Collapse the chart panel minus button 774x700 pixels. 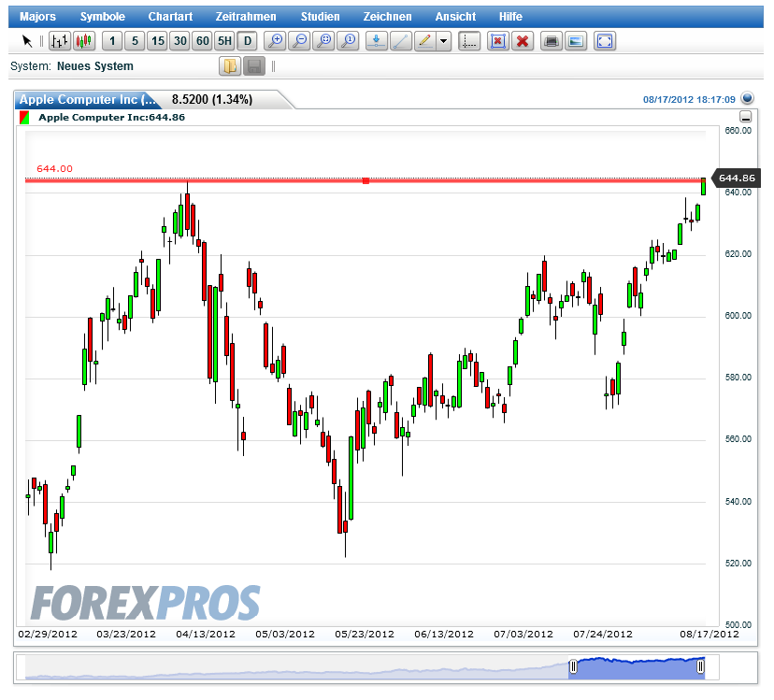coord(746,117)
